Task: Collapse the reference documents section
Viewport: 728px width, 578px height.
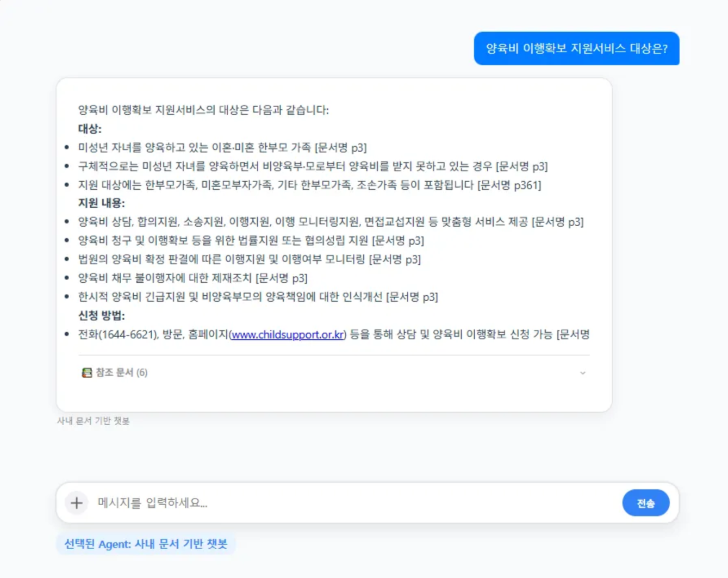Action: [583, 373]
